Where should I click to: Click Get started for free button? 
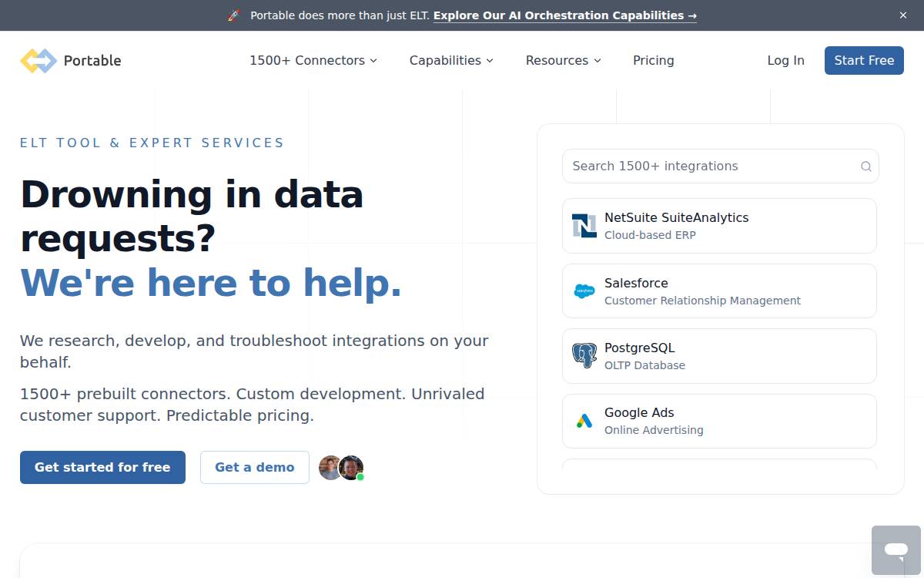pos(102,467)
